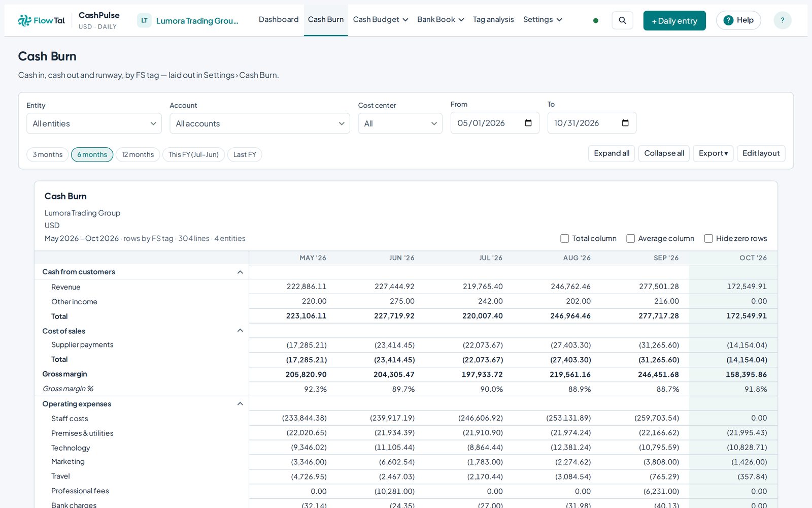Image resolution: width=812 pixels, height=508 pixels.
Task: Open the Export dropdown menu
Action: pyautogui.click(x=713, y=153)
